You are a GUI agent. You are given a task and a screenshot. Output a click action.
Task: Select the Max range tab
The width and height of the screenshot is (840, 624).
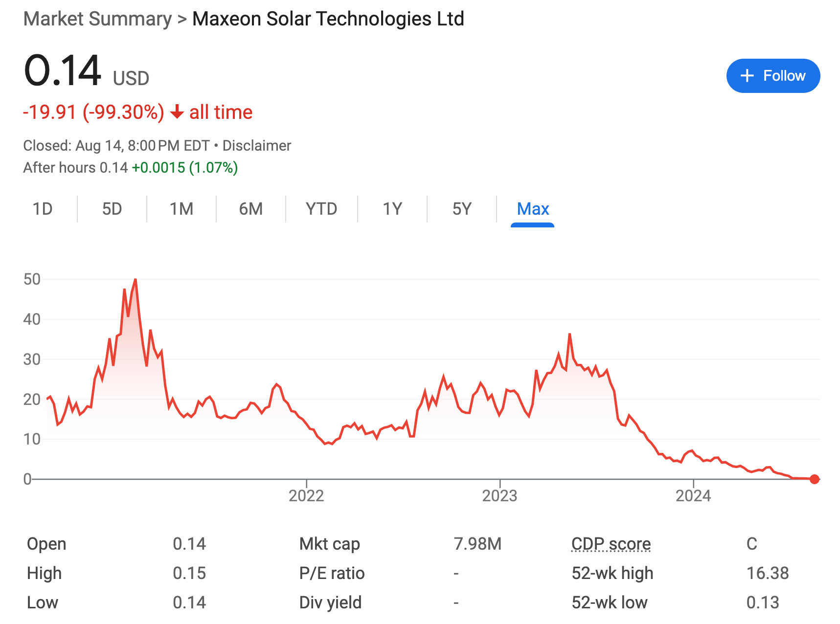coord(533,209)
